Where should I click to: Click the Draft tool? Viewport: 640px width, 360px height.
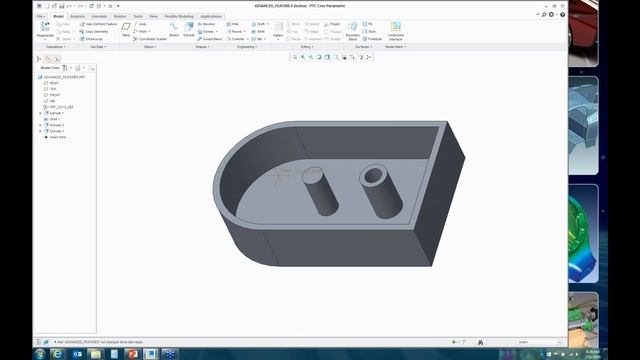pos(260,24)
